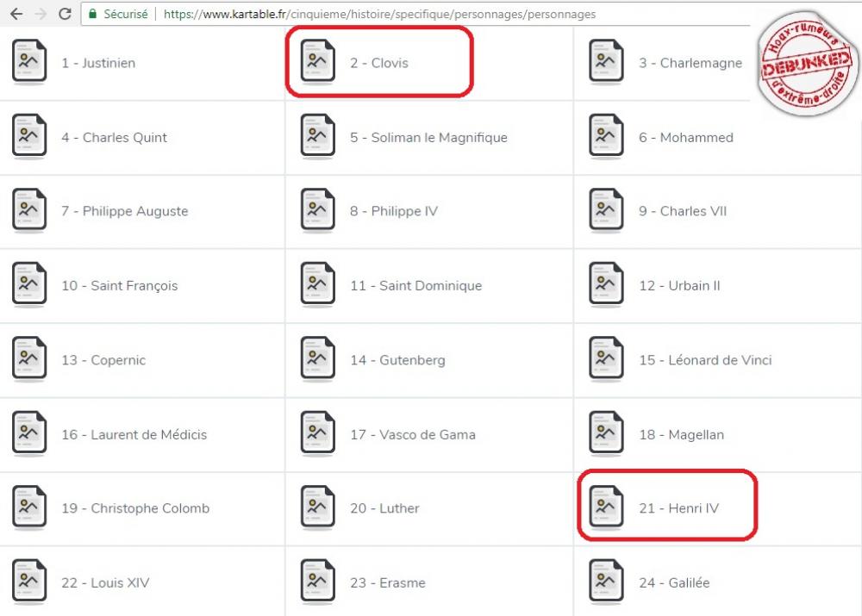Click the document icon beside Magellan

click(606, 433)
